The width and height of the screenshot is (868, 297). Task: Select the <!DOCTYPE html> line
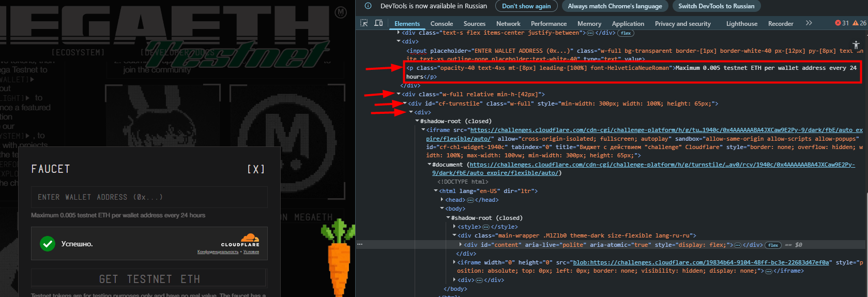point(462,182)
